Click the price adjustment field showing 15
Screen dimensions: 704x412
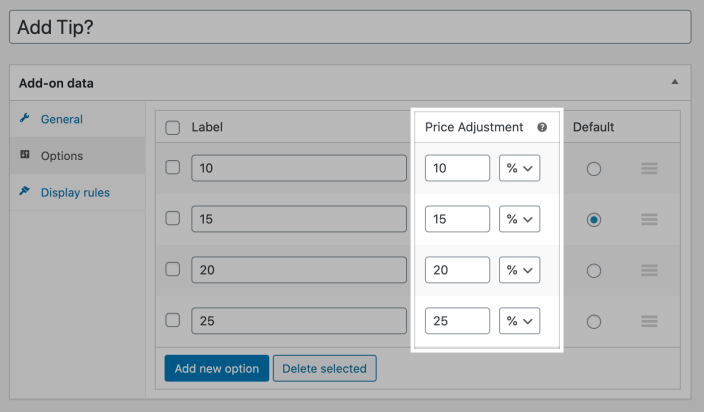[457, 219]
